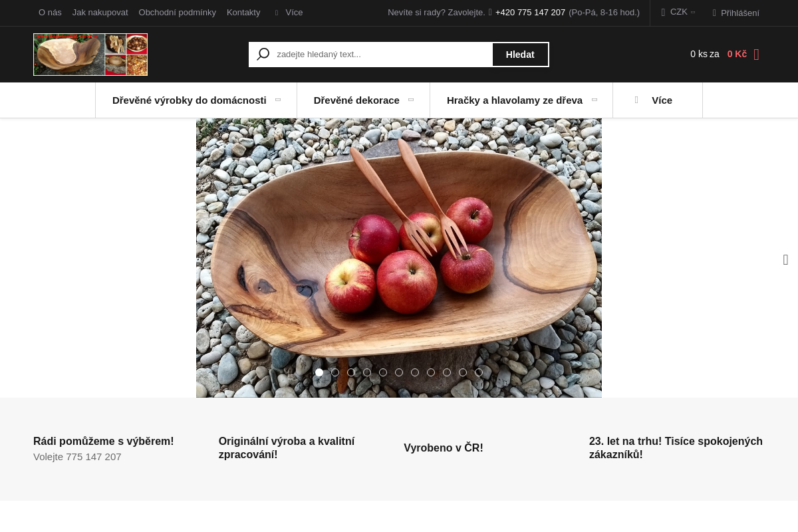Expand the CZK currency dropdown
This screenshot has width=798, height=532.
678,12
